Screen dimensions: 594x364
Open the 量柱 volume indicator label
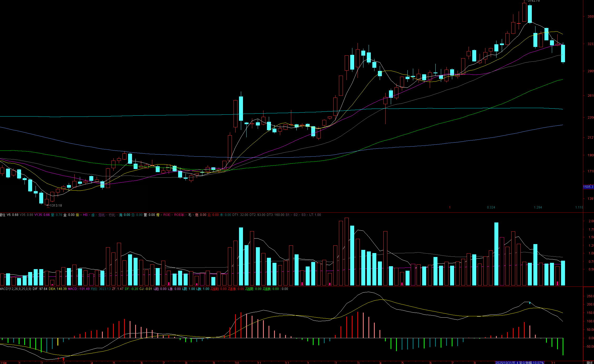(x=2, y=215)
